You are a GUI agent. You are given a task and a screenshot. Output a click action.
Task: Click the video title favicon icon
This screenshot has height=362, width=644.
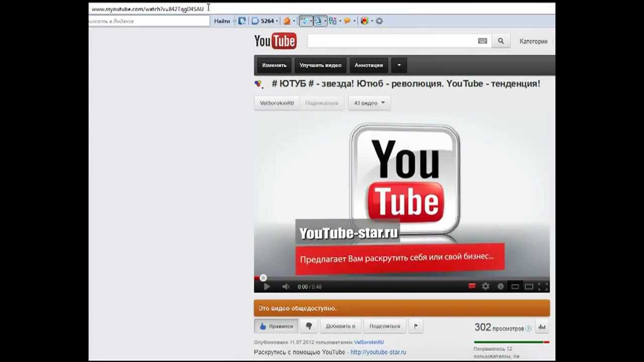259,84
